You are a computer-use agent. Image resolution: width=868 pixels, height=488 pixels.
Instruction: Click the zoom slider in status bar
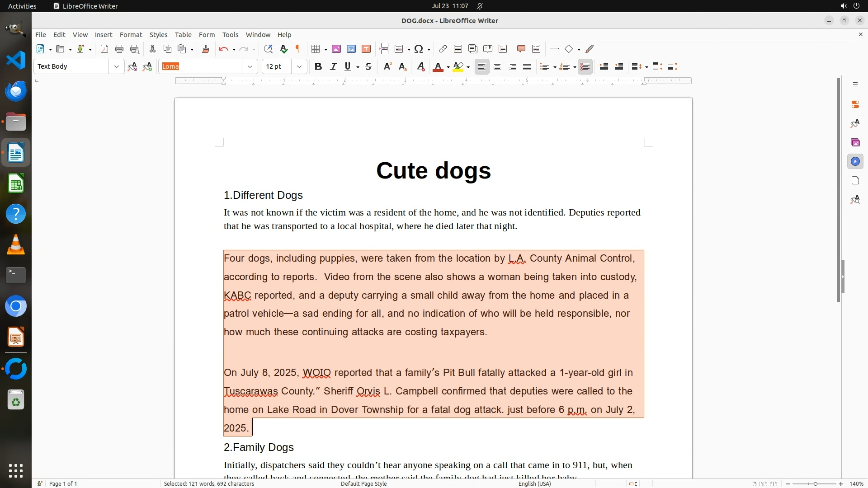(x=815, y=484)
